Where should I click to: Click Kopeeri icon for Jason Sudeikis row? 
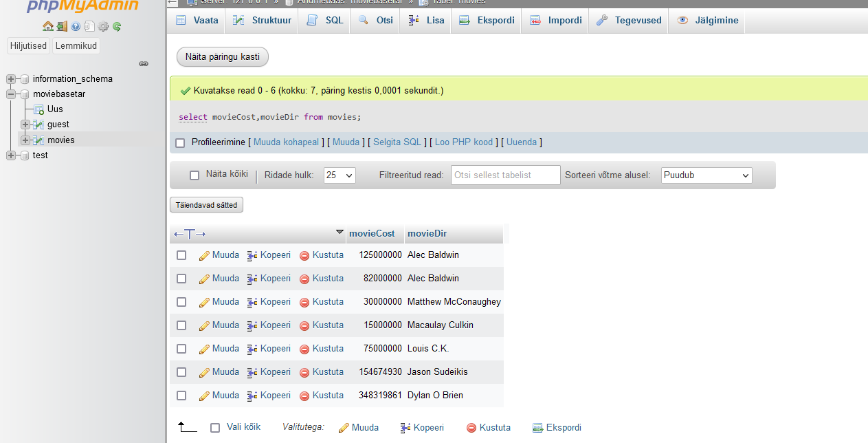(x=252, y=372)
